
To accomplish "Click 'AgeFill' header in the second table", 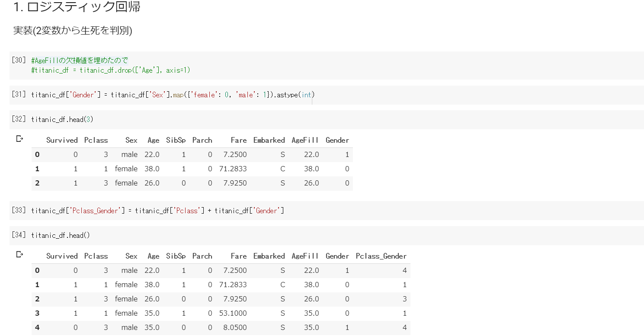I will 305,256.
